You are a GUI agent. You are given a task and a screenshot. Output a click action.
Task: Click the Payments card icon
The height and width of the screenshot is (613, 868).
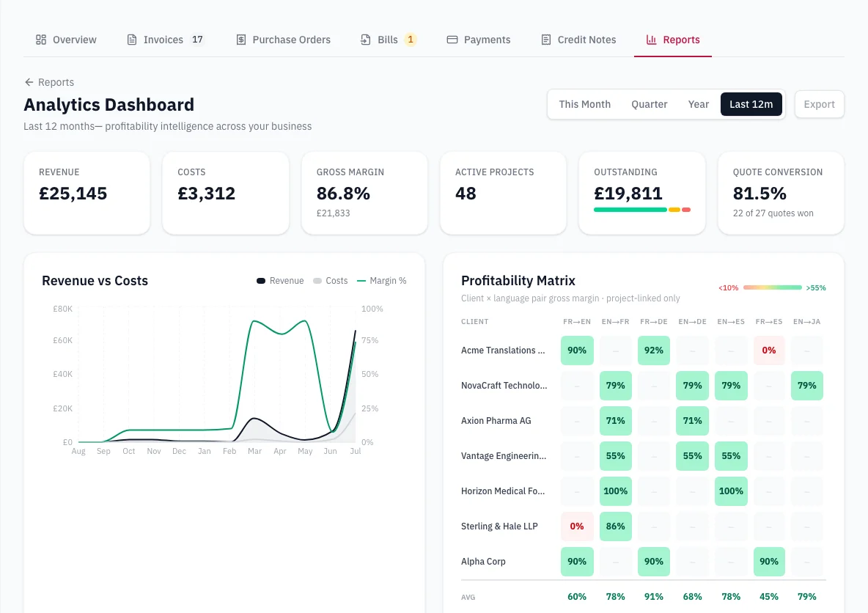tap(452, 40)
